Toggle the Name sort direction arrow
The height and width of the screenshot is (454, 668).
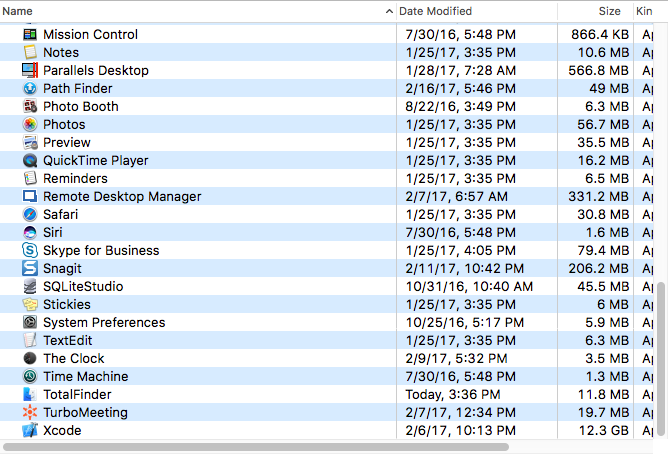389,11
